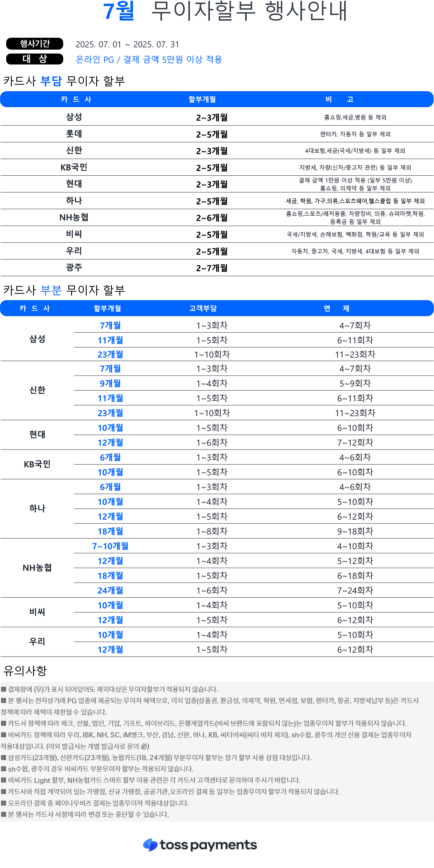Click '온라인 PG / 결제 금액 5만원 이상 적용'
The width and height of the screenshot is (434, 868).
coord(149,60)
